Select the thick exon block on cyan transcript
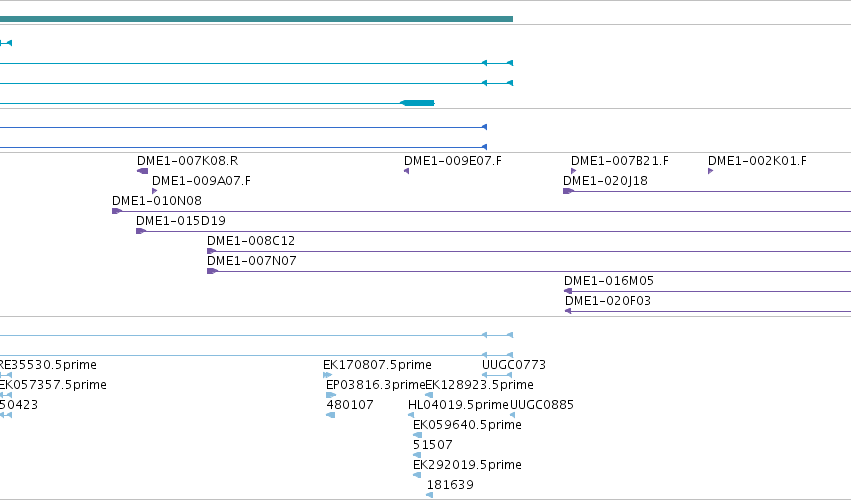851x500 pixels. [417, 103]
